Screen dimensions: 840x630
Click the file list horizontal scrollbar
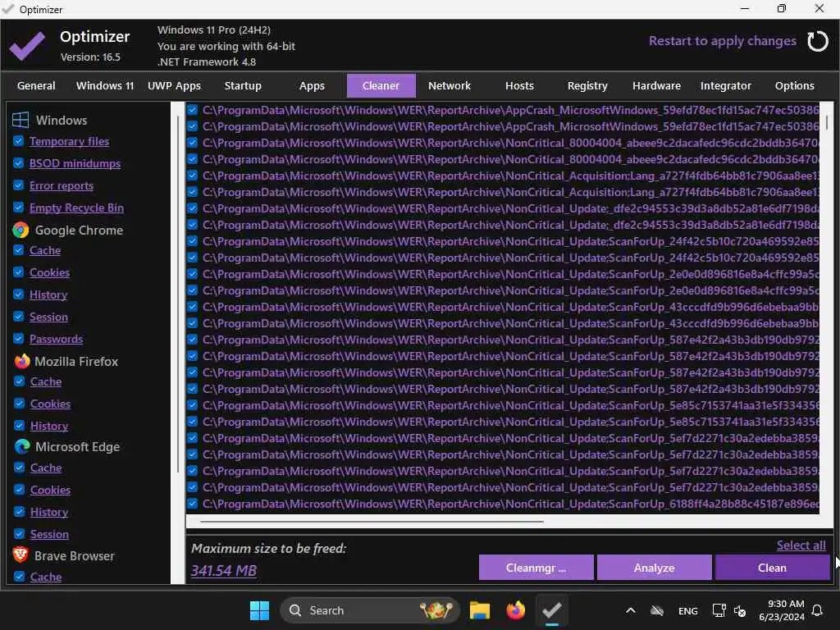372,521
